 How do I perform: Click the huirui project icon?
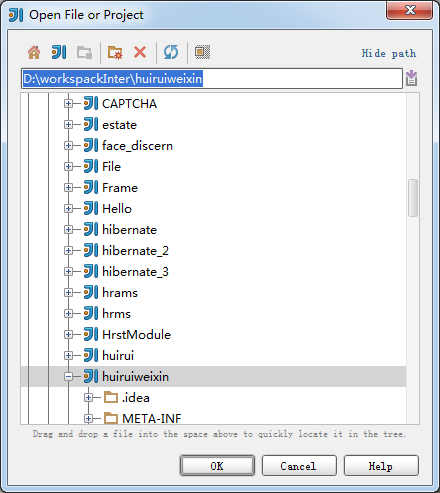point(91,355)
